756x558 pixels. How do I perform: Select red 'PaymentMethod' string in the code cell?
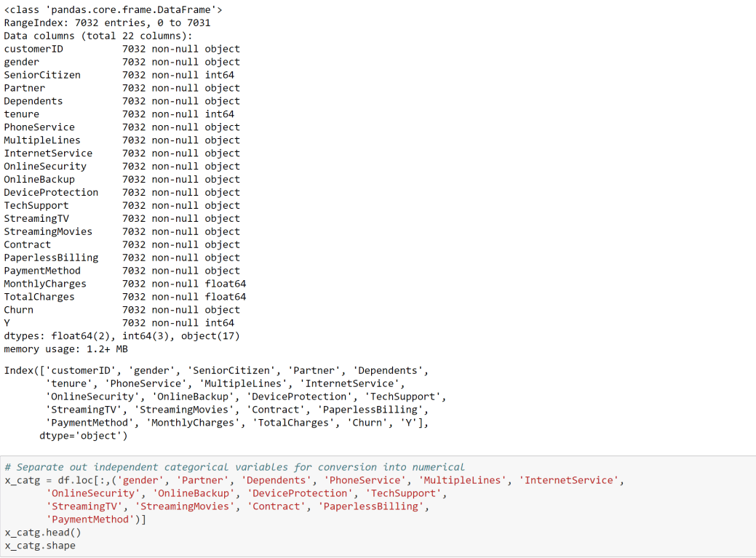[90, 519]
